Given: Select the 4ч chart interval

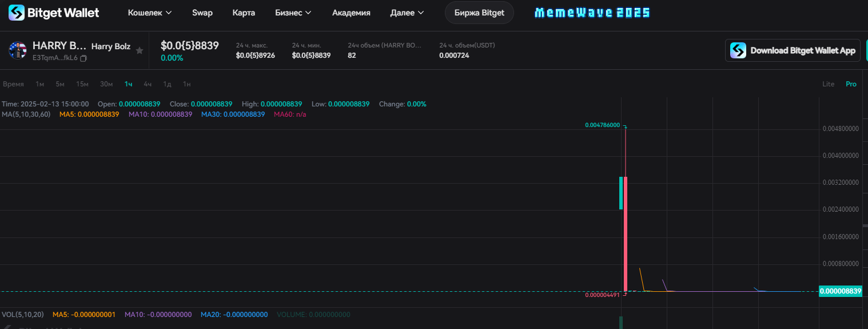Looking at the screenshot, I should pos(148,84).
